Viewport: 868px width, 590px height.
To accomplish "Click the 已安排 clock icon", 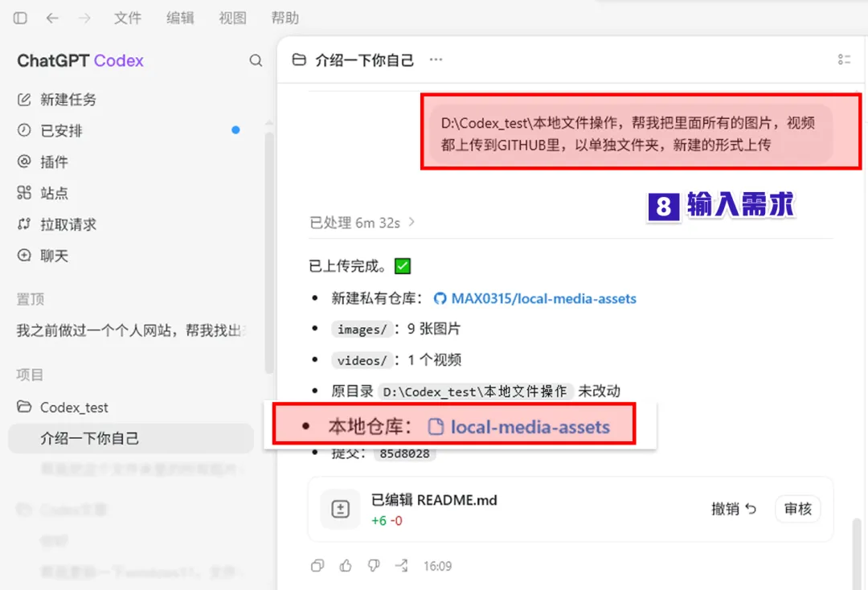I will [24, 130].
